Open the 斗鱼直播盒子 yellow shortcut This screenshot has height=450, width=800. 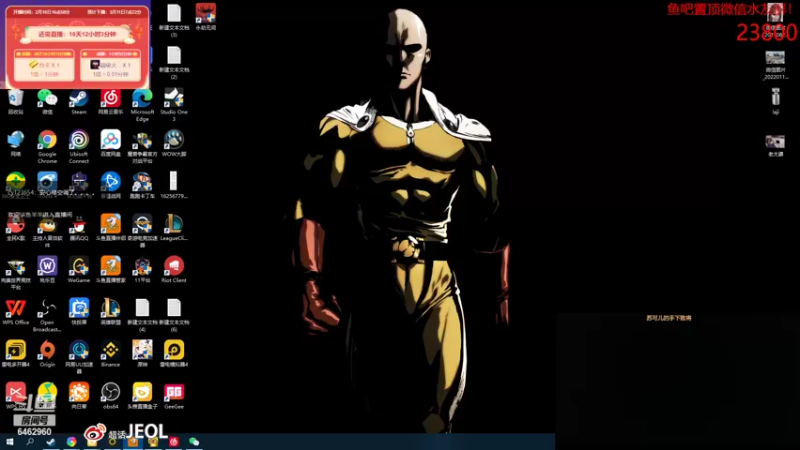tap(142, 396)
